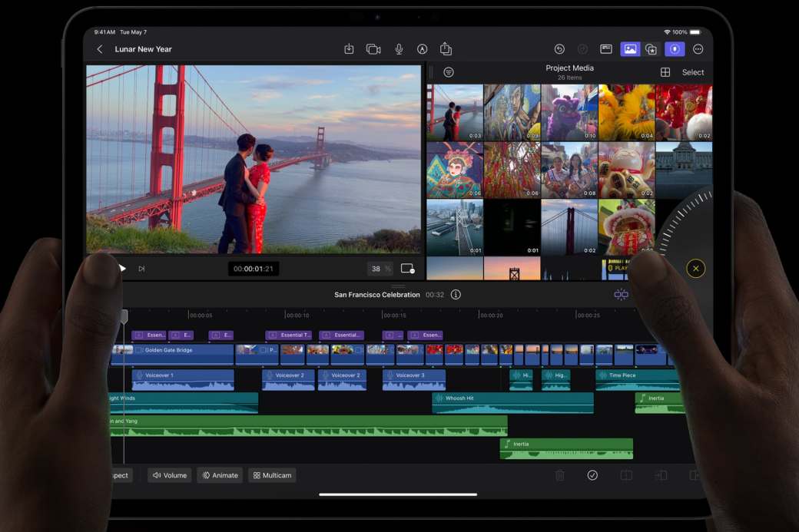Go back using the chevron beside Lunar New Year

tap(100, 49)
